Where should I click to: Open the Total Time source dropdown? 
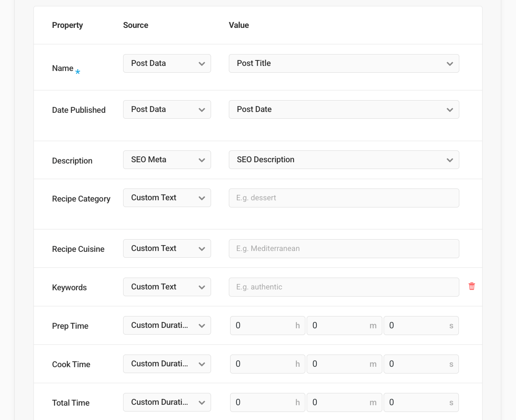(167, 402)
